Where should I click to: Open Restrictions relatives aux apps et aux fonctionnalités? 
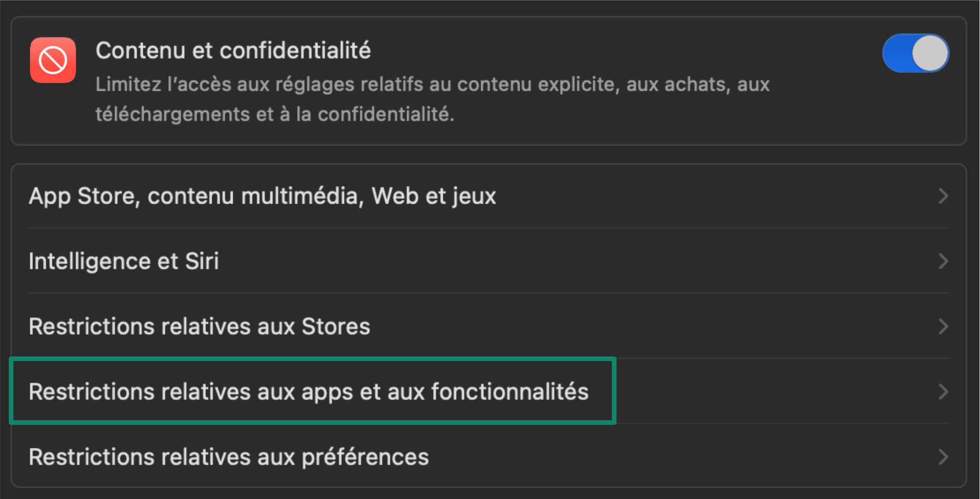click(308, 392)
